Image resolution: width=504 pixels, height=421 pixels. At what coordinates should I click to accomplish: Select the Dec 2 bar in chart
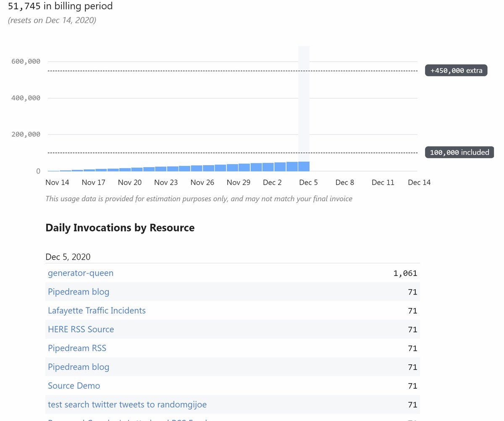click(x=268, y=167)
